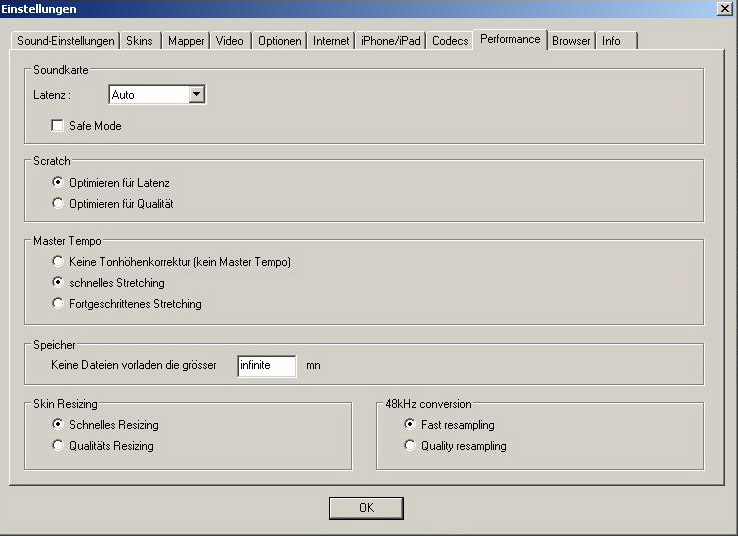This screenshot has height=536, width=738.
Task: Click the 'Skin Resizing' group label
Action: [x=65, y=404]
